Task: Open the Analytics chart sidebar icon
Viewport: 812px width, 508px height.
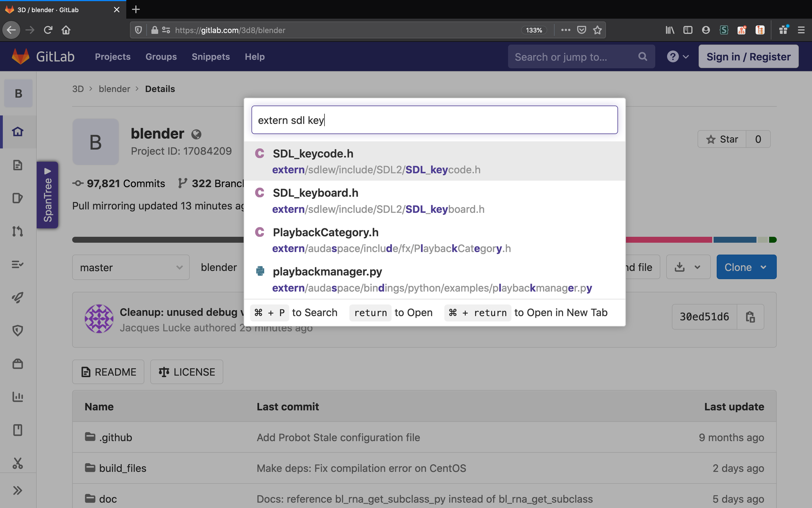Action: (18, 397)
